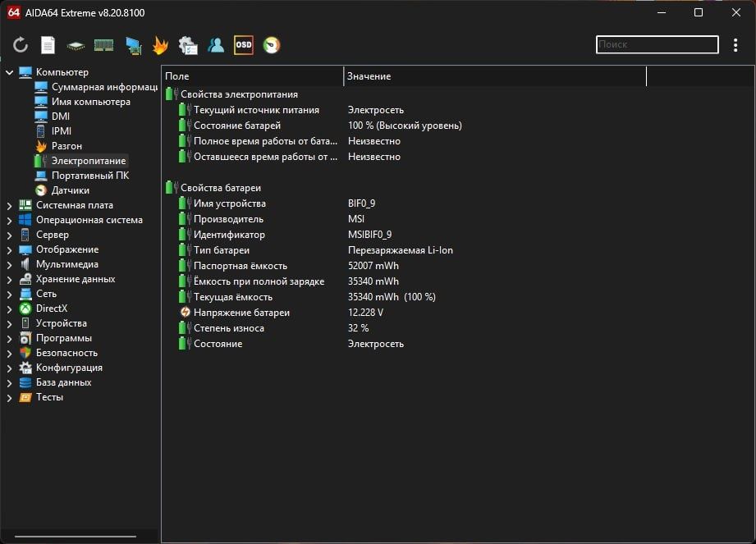
Task: Expand the Операционная система node
Action: click(x=9, y=220)
